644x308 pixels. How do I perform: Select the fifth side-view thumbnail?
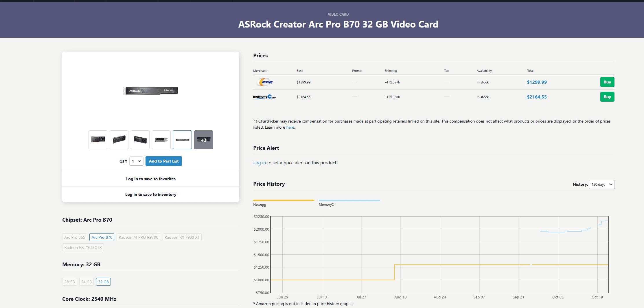click(182, 140)
